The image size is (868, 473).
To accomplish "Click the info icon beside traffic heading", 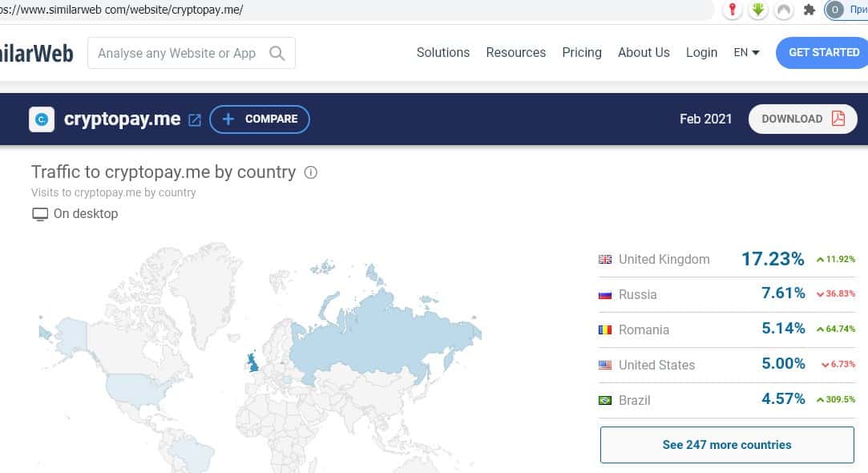I will click(x=310, y=172).
